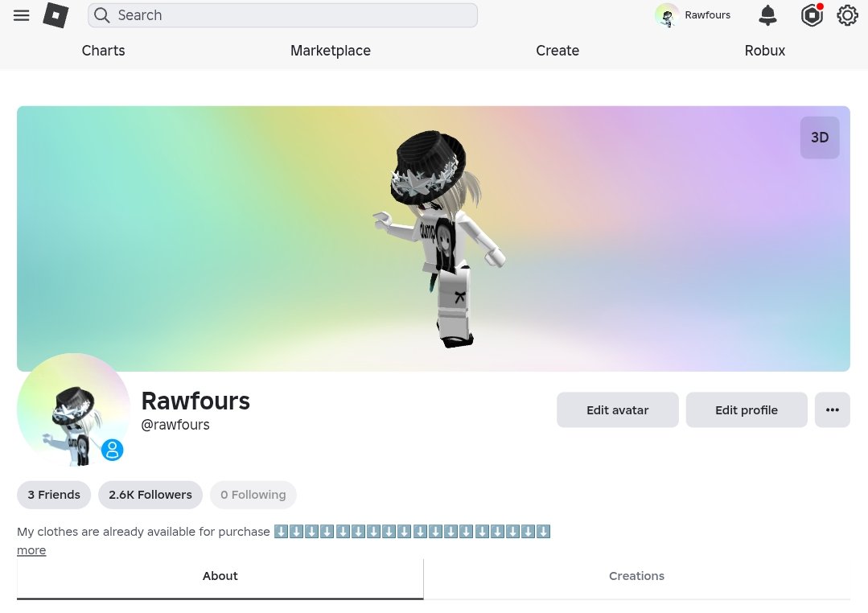Screen dimensions: 868x613
Task: Click into the Search input field
Action: click(x=282, y=15)
